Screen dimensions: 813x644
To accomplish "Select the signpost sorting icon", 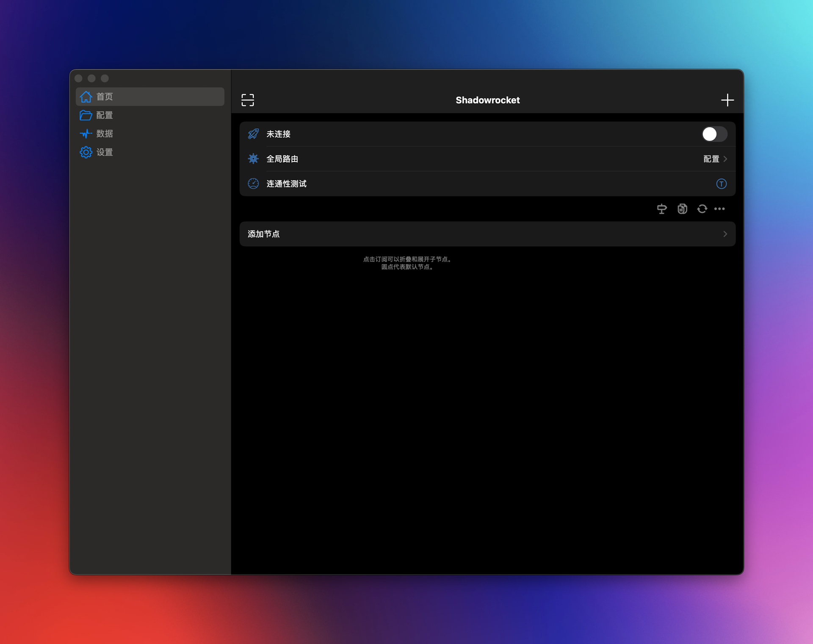I will pyautogui.click(x=662, y=209).
